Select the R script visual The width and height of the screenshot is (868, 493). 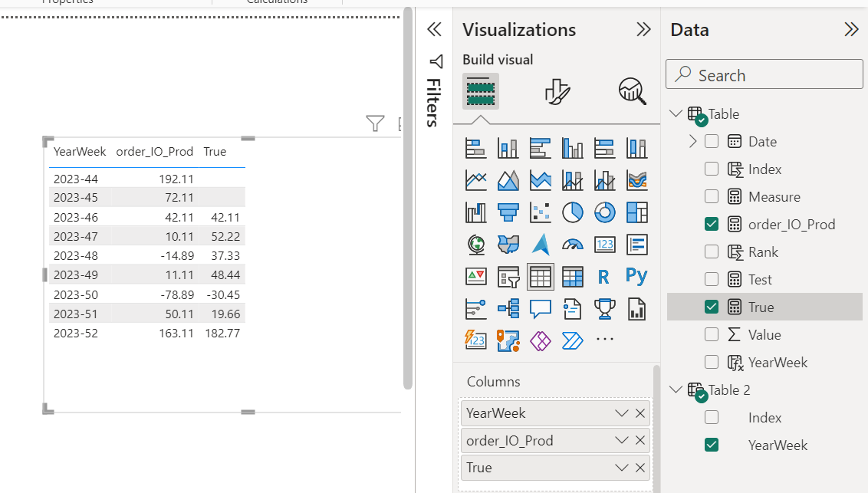pos(604,277)
